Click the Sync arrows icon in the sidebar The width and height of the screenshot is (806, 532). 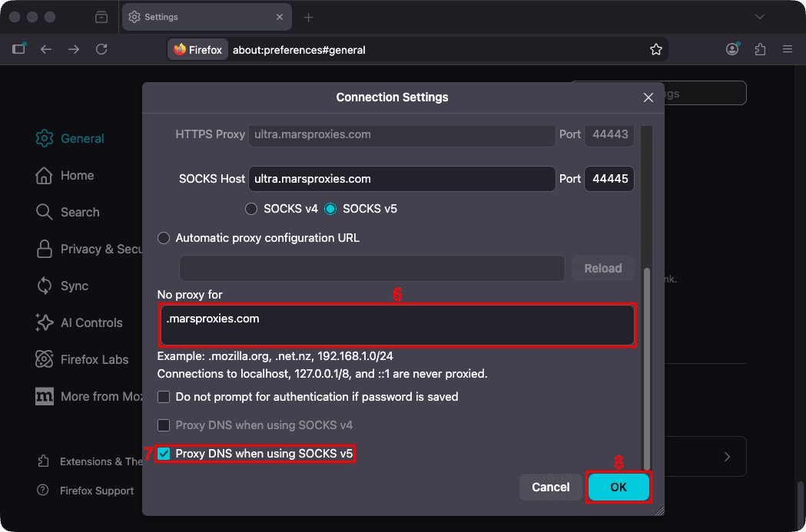coord(45,286)
